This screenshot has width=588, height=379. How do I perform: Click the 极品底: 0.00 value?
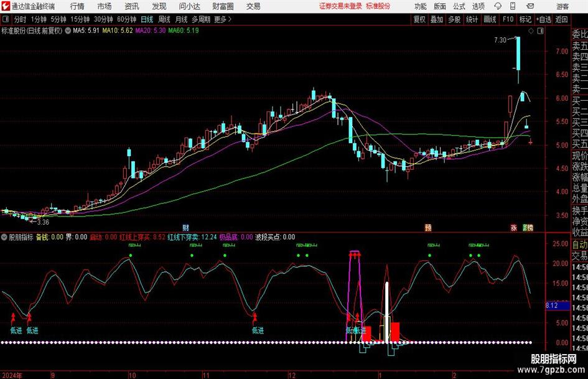(236, 237)
